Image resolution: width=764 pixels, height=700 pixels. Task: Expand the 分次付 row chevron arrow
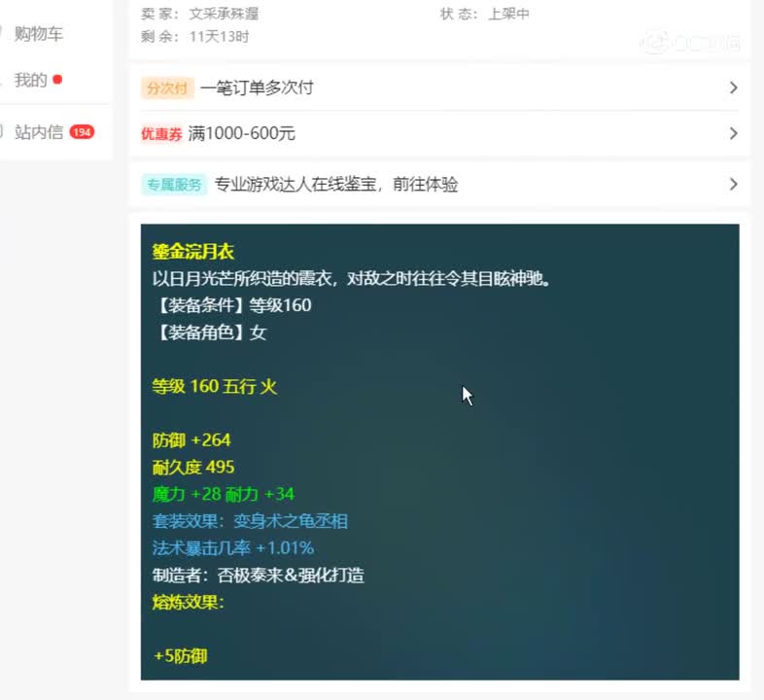click(733, 87)
